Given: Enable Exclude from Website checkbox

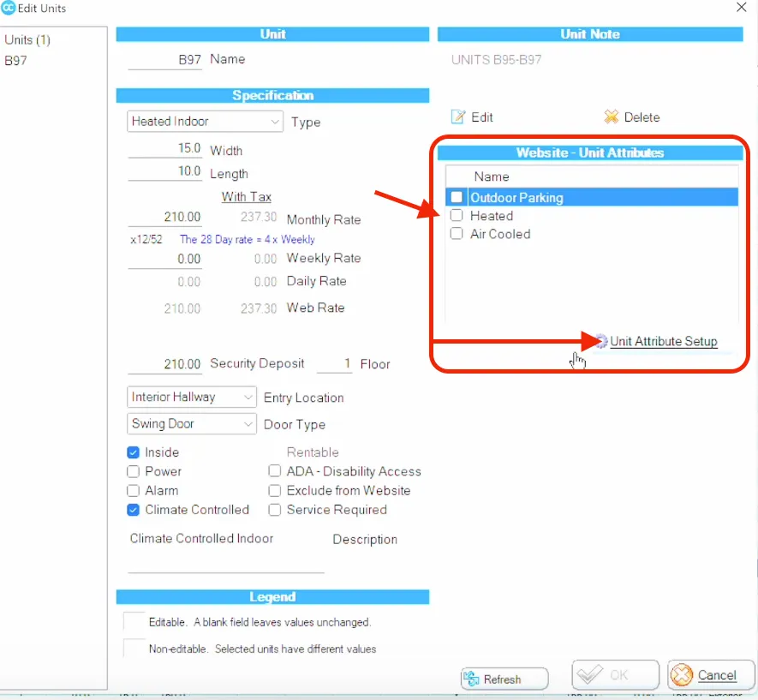Looking at the screenshot, I should pyautogui.click(x=275, y=491).
